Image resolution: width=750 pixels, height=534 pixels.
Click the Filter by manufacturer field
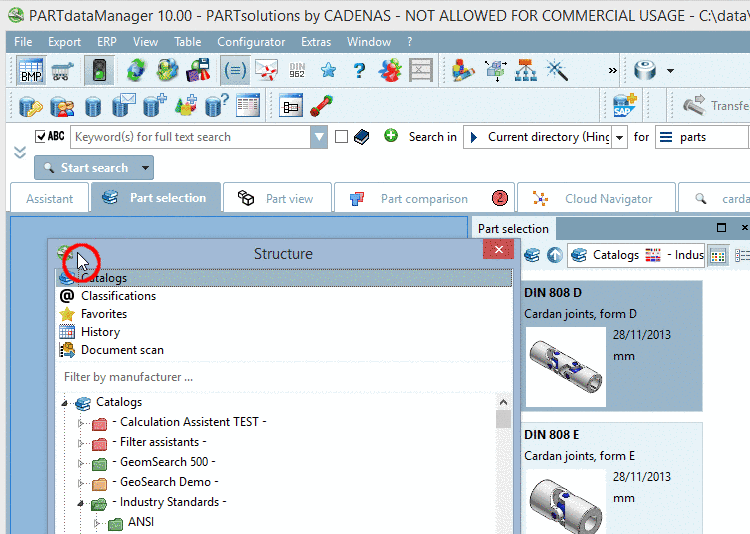[285, 377]
